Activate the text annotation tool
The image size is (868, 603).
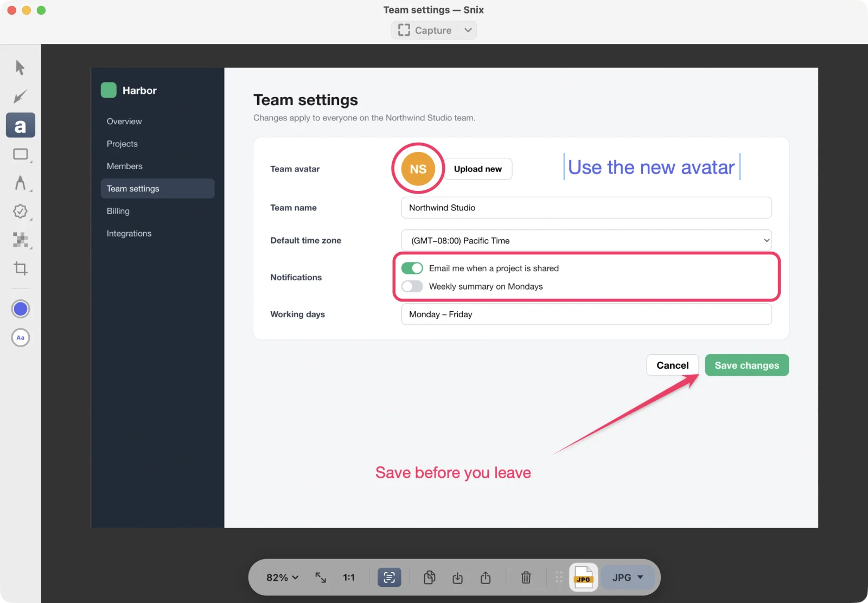click(21, 125)
